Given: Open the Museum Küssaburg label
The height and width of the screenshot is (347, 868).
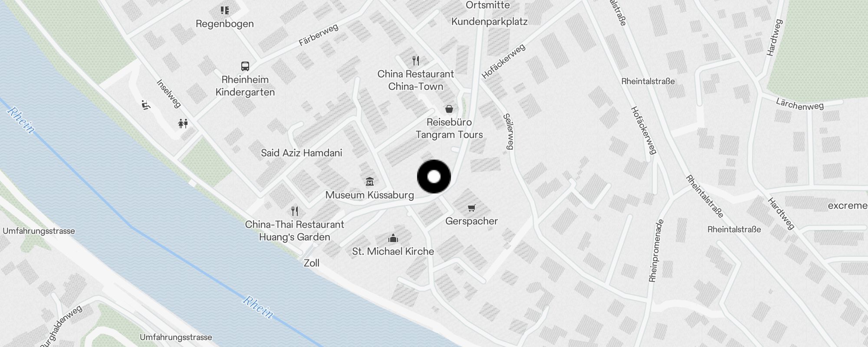Looking at the screenshot, I should [x=369, y=195].
